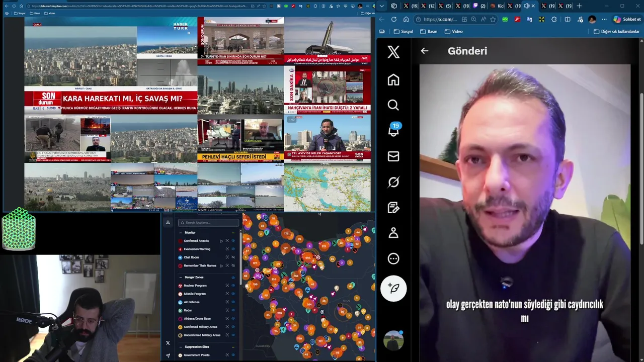Click Unconfirmed Military Areas layer label

[202, 335]
